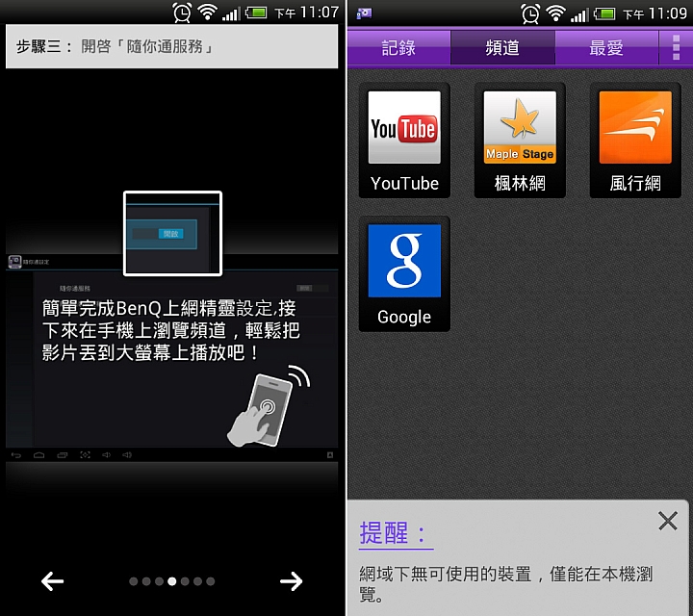Tap the 下午 11:07 clock
693x616 pixels.
(306, 13)
